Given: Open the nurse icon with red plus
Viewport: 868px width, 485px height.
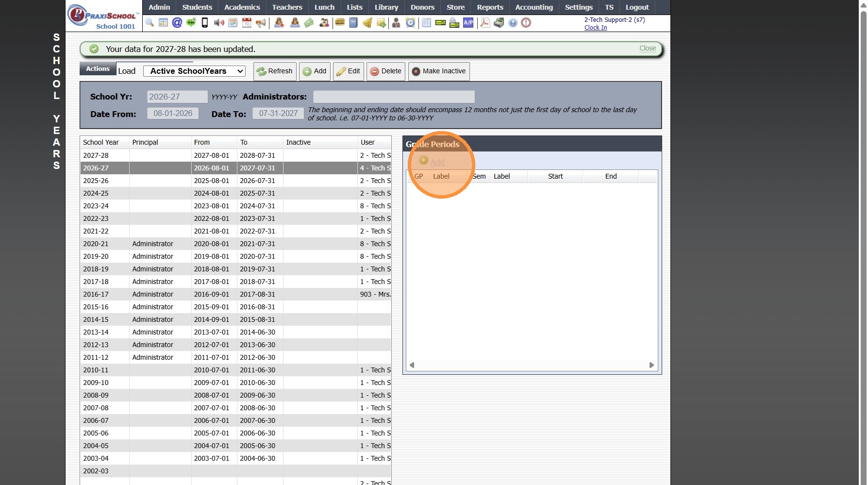Looking at the screenshot, I should pos(279,23).
